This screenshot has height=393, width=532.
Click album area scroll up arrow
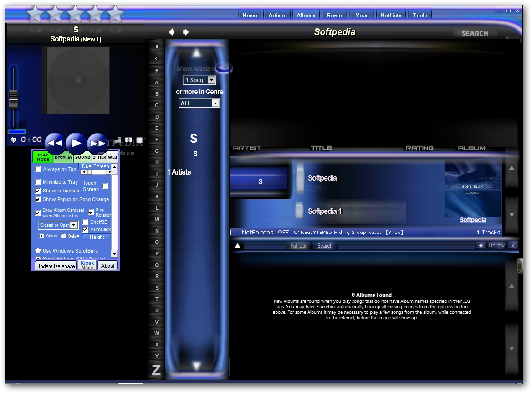click(x=512, y=286)
